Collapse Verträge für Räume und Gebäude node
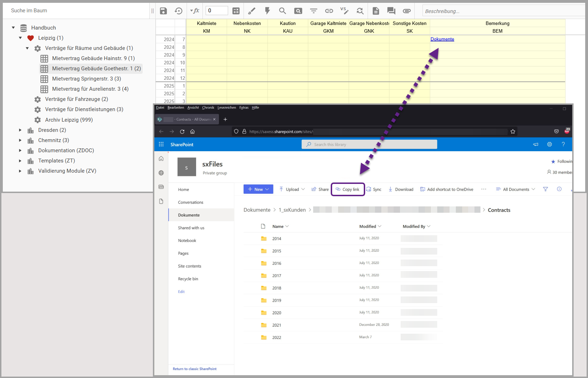The image size is (588, 378). (27, 48)
